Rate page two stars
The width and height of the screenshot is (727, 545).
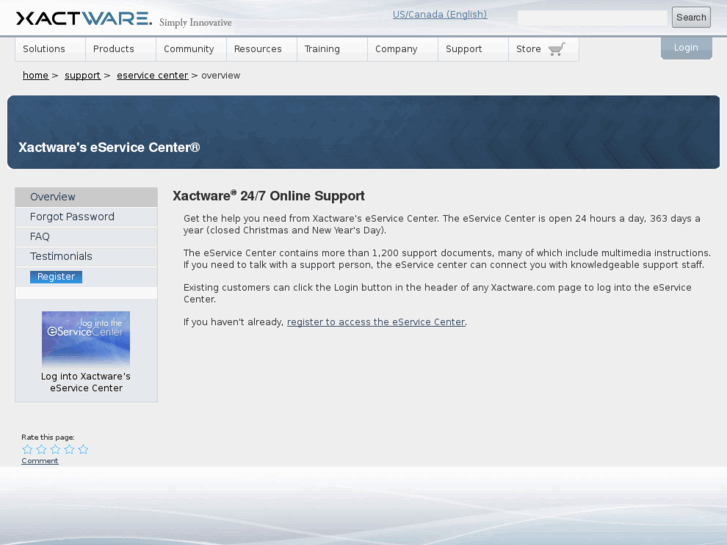pyautogui.click(x=41, y=449)
